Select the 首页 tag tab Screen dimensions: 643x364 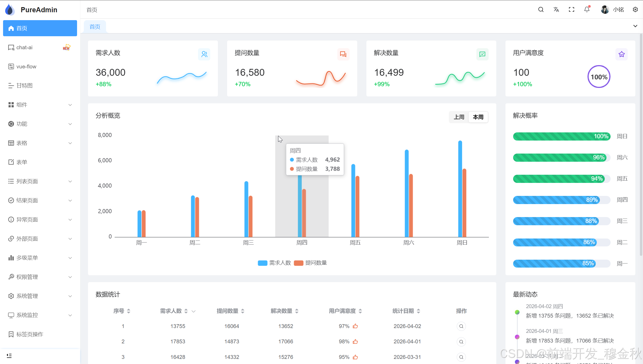tap(95, 27)
